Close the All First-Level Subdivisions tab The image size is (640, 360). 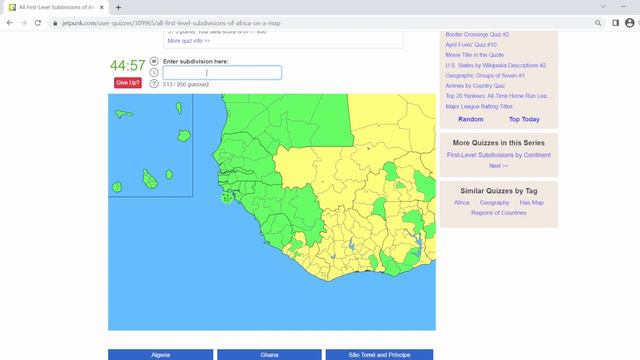point(102,7)
